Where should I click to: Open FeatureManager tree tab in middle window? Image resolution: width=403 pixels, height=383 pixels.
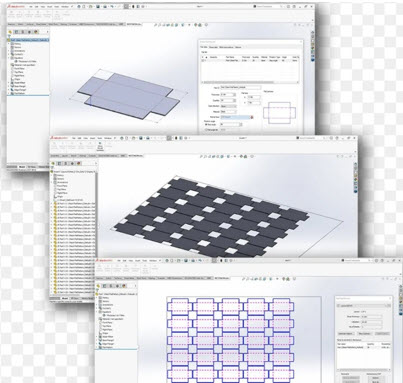53,163
